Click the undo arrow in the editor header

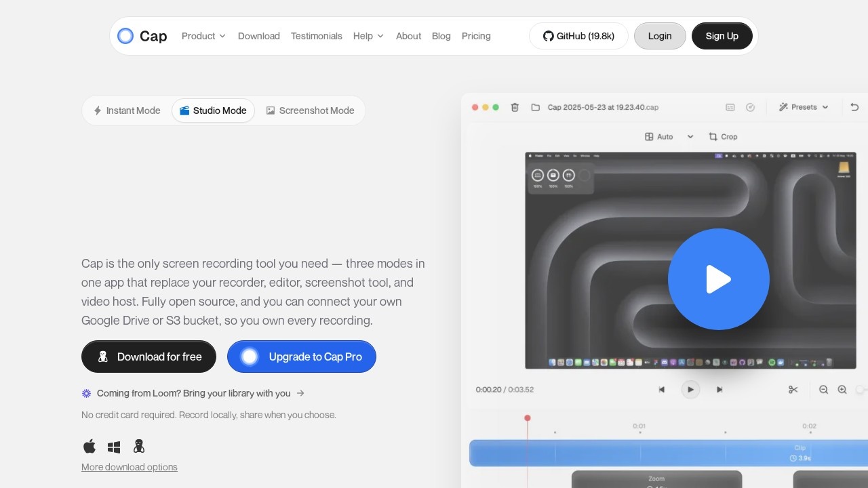pos(854,107)
